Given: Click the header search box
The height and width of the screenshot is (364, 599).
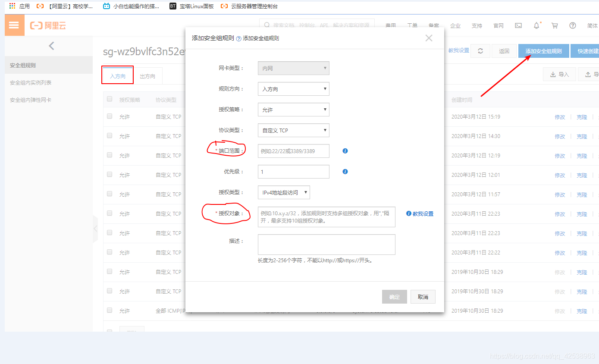Looking at the screenshot, I should pos(317,25).
